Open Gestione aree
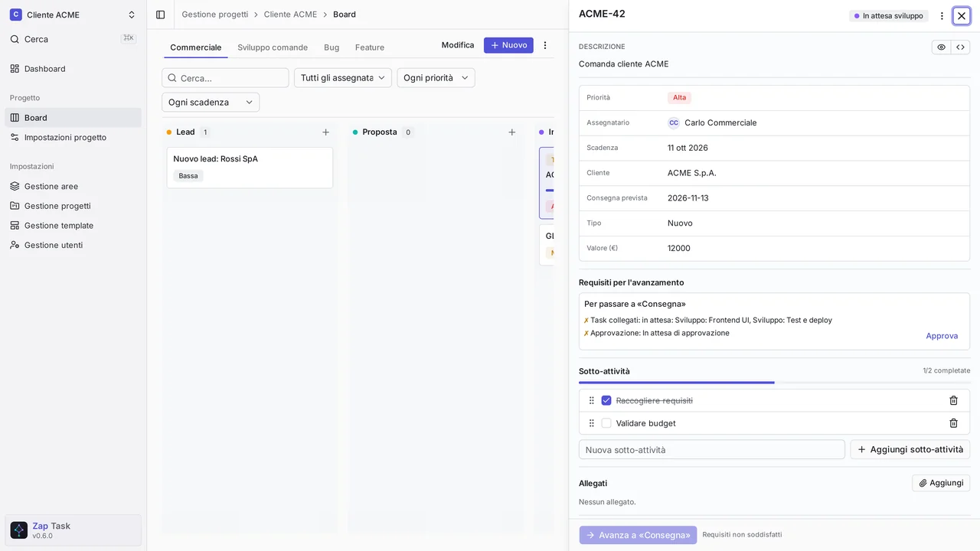This screenshot has height=551, width=980. [73, 187]
